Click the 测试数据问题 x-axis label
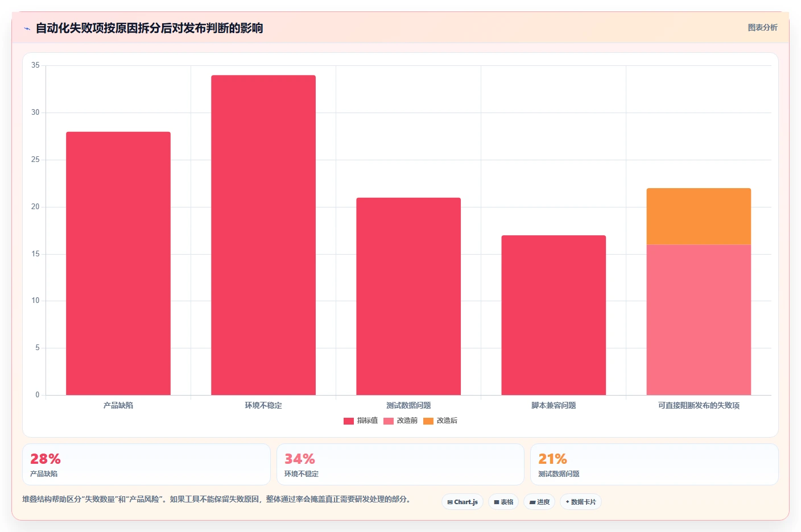 (x=408, y=405)
